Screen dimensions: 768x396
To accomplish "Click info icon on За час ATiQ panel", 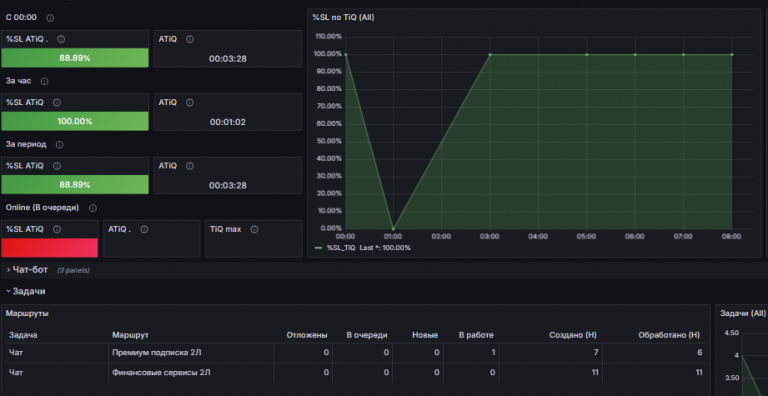I will (190, 103).
